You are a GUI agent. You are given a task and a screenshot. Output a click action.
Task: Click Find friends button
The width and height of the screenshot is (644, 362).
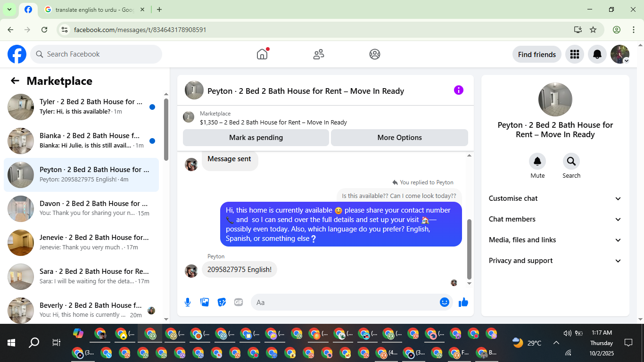coord(537,54)
